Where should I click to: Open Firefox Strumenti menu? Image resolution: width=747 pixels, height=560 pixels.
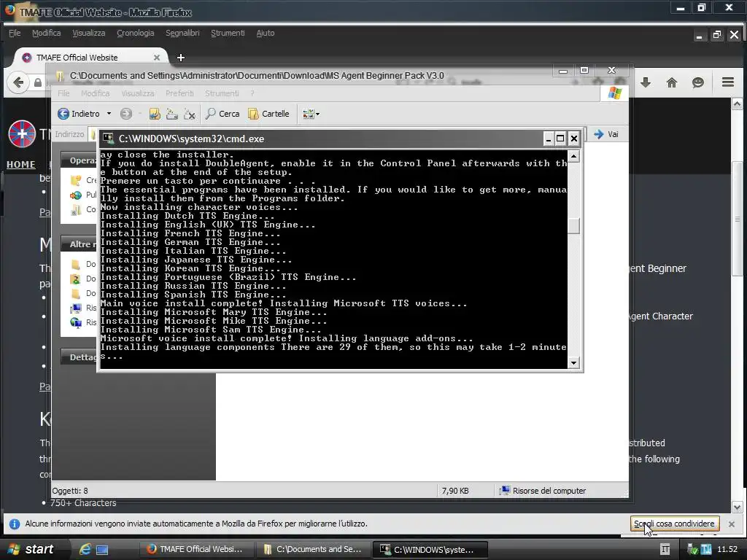[228, 33]
